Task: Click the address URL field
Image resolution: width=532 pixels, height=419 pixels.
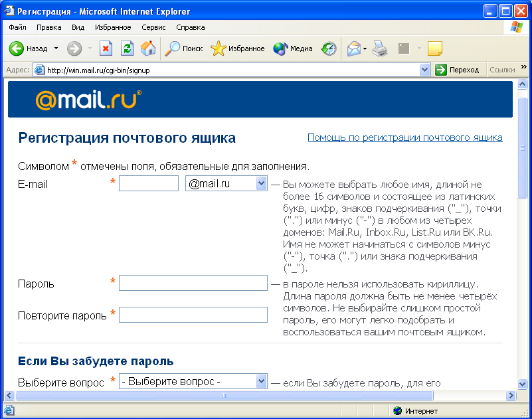Action: pos(232,70)
